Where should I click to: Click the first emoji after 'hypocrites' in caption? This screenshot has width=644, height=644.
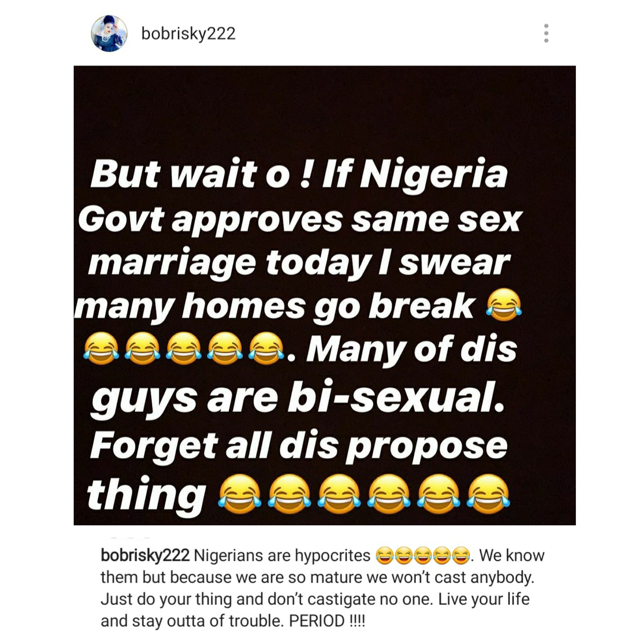(384, 555)
